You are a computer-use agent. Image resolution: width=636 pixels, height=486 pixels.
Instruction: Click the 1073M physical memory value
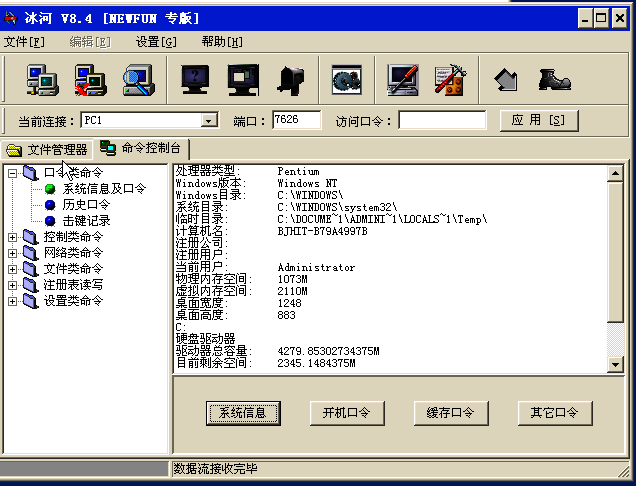pos(292,279)
